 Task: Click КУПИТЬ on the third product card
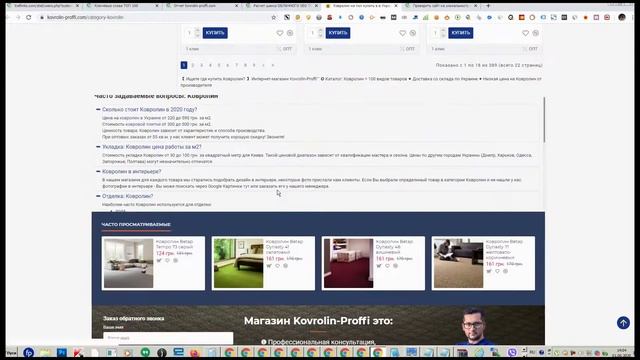click(461, 33)
